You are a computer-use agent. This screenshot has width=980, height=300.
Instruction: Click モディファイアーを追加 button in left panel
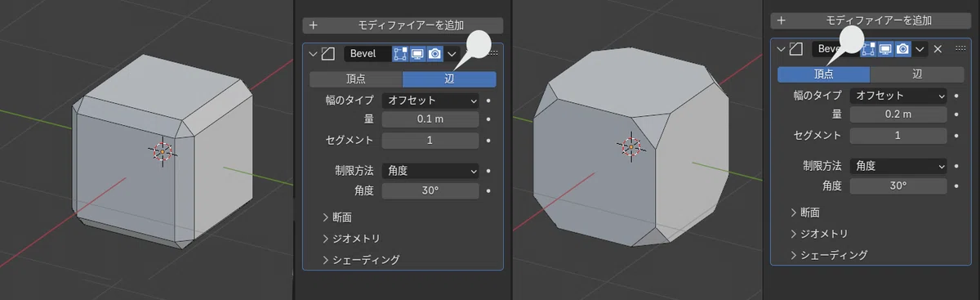tap(403, 25)
